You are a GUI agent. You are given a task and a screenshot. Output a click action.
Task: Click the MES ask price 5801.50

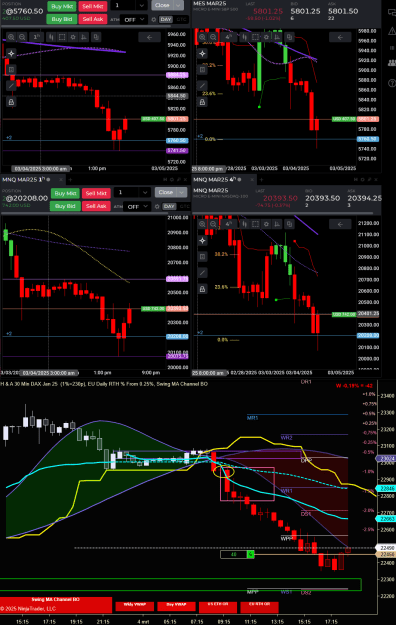click(x=343, y=11)
